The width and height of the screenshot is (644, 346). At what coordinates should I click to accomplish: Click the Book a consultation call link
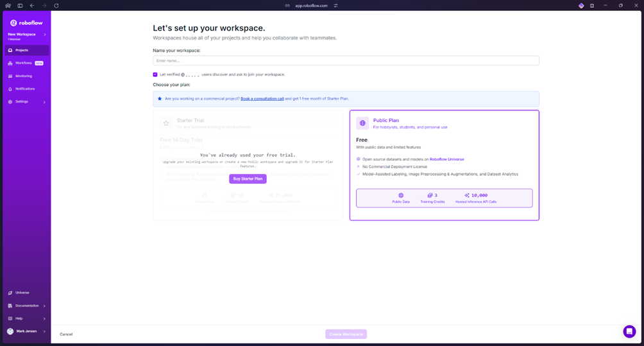click(x=262, y=99)
